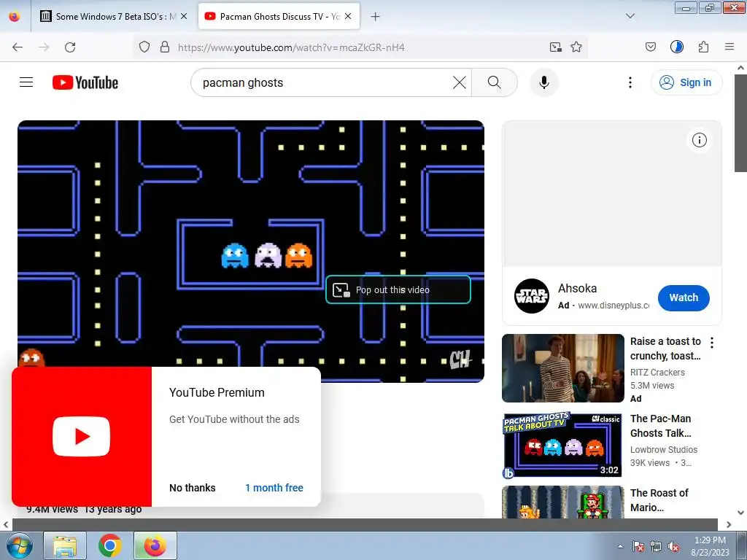Click Firefox taskbar button
The image size is (747, 560).
155,545
